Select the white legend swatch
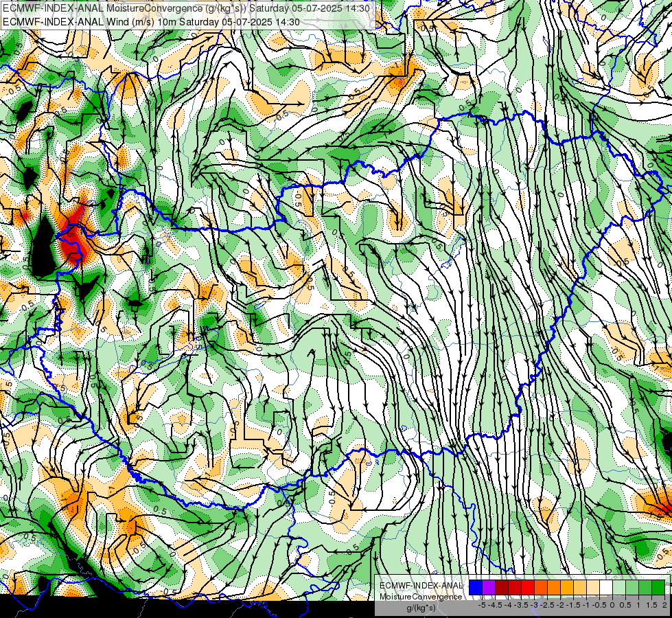Viewport: 672px width, 618px height. click(606, 587)
